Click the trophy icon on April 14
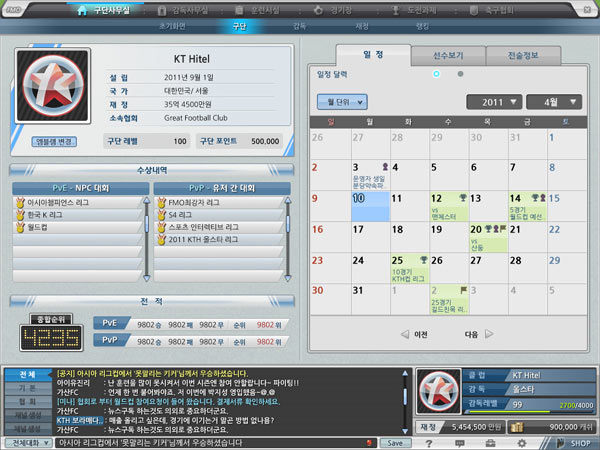The width and height of the screenshot is (600, 450). [x=535, y=197]
